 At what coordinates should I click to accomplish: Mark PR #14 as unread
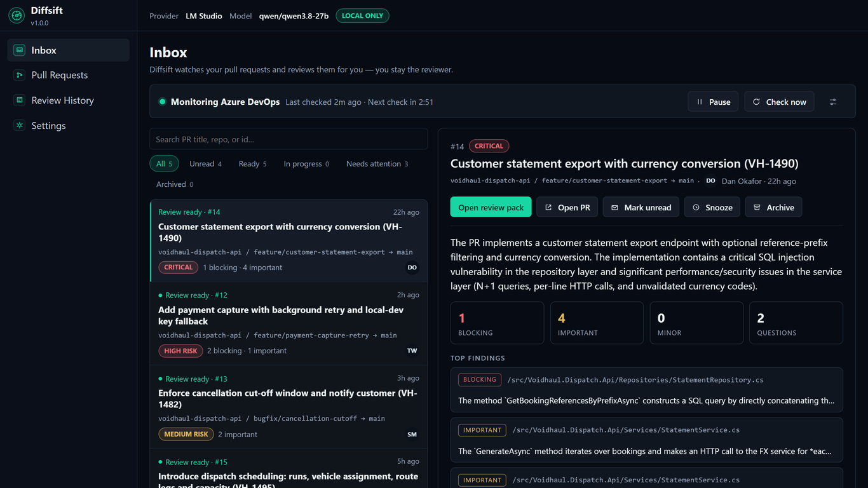click(x=641, y=207)
